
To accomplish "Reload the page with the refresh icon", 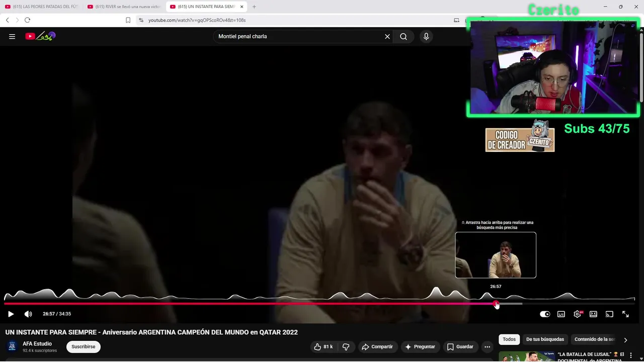I will pyautogui.click(x=27, y=20).
